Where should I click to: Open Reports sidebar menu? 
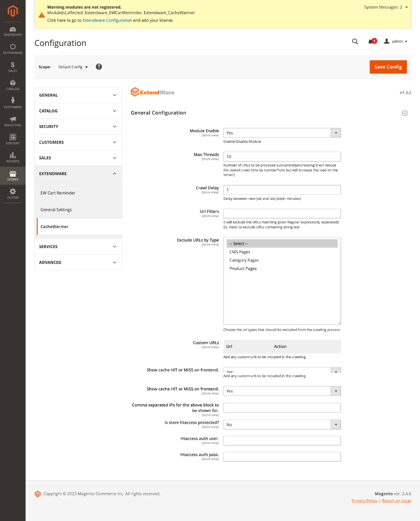point(13,157)
